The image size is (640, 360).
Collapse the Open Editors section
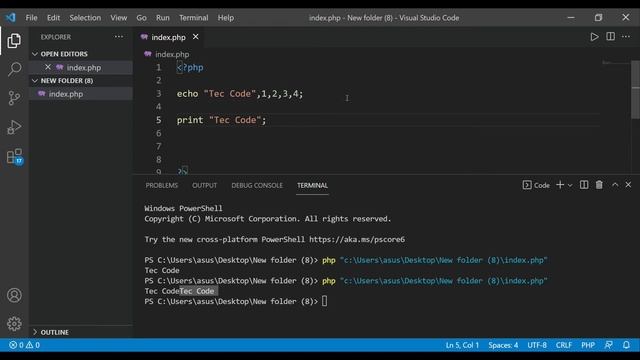click(64, 54)
